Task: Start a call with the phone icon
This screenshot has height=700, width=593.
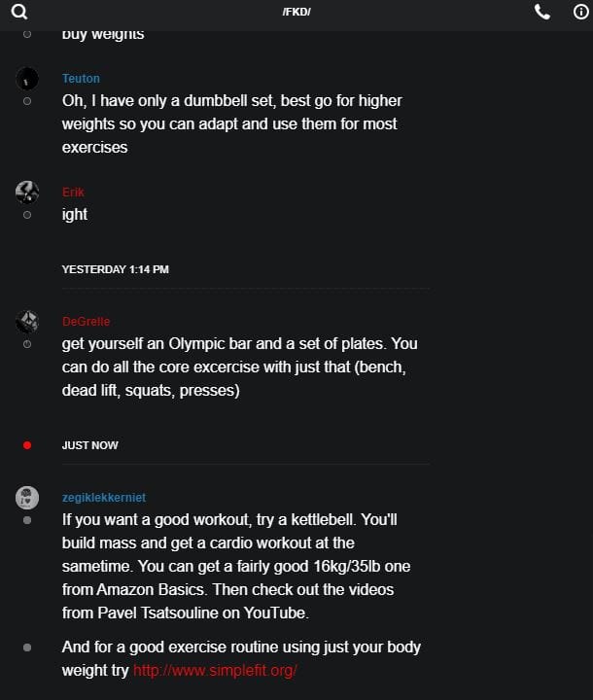Action: [542, 12]
